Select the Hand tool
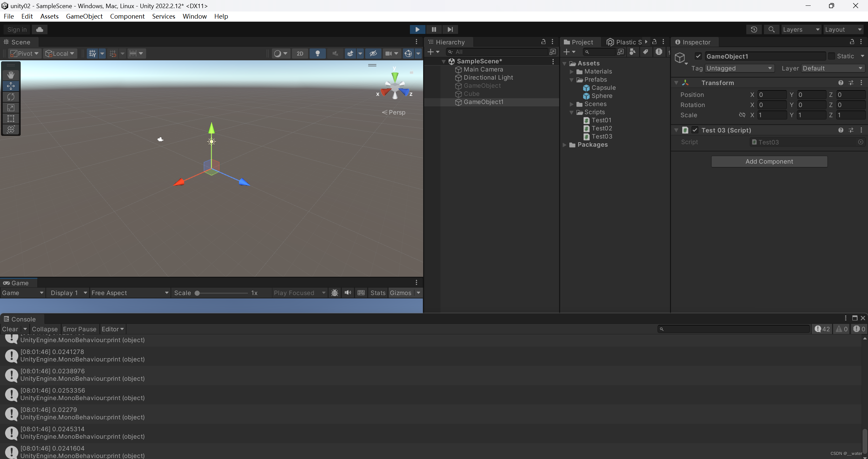 [11, 75]
